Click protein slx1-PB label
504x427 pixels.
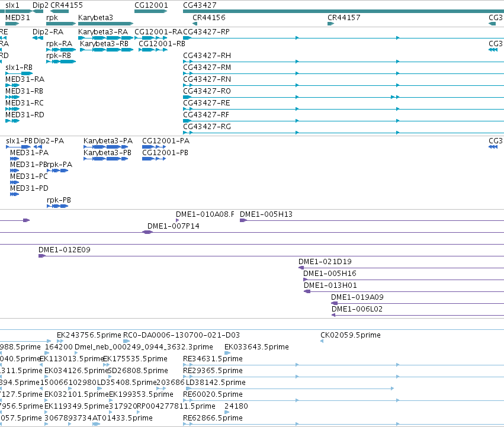coord(20,141)
